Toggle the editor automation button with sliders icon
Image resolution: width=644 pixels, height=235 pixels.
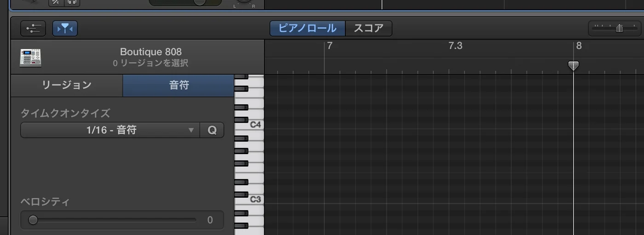point(33,29)
